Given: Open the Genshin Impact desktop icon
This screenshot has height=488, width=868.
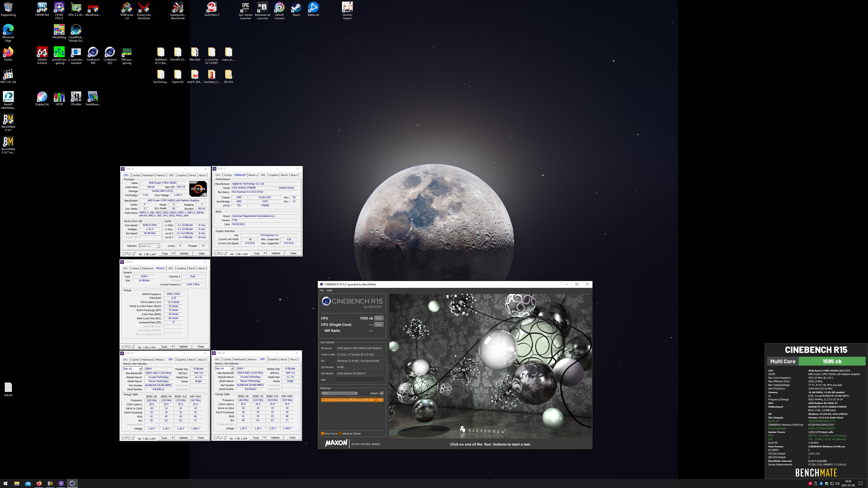Looking at the screenshot, I should click(347, 11).
